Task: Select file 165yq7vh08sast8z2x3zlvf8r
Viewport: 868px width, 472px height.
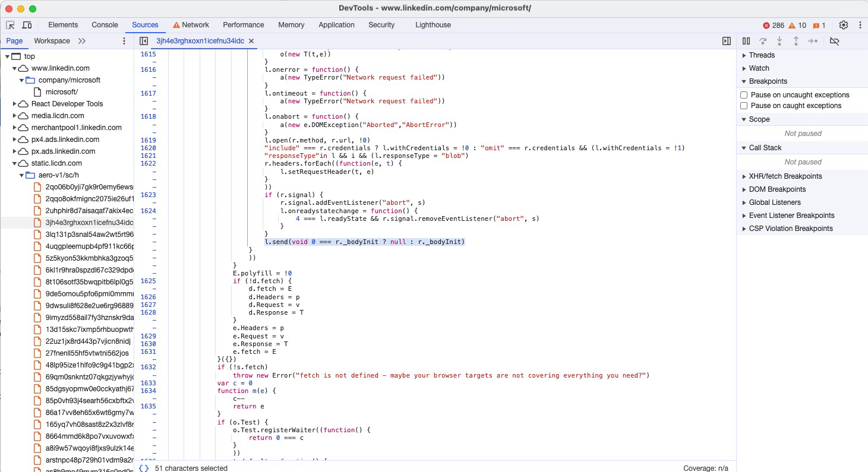Action: [89, 424]
